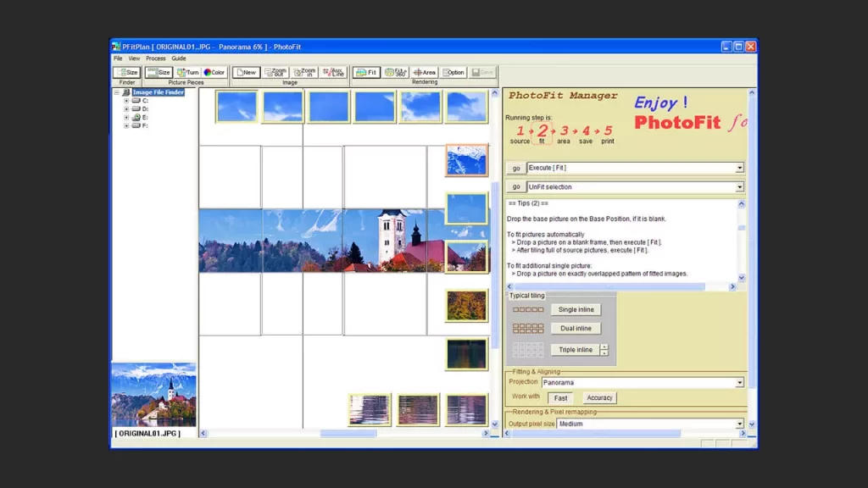Click the Triple inline button
This screenshot has height=488, width=868.
[576, 350]
